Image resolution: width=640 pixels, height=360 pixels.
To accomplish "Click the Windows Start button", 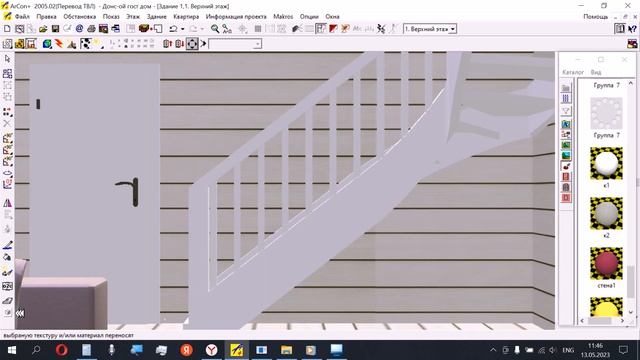I will coord(11,350).
